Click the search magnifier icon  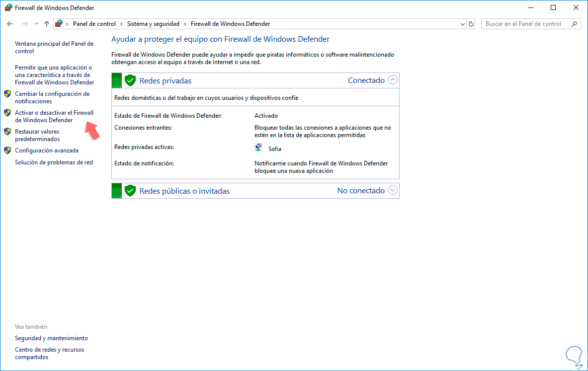point(574,24)
